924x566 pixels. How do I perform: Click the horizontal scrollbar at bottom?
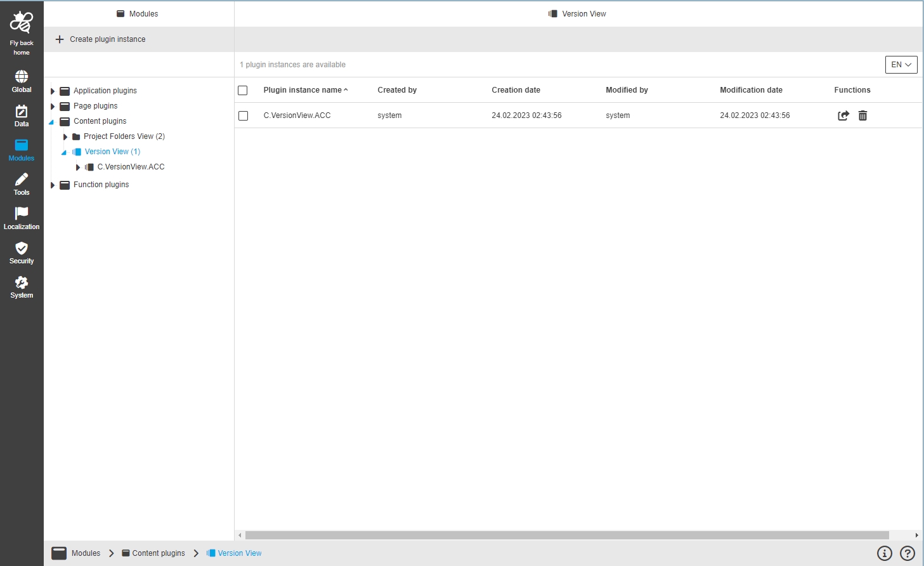pyautogui.click(x=566, y=536)
